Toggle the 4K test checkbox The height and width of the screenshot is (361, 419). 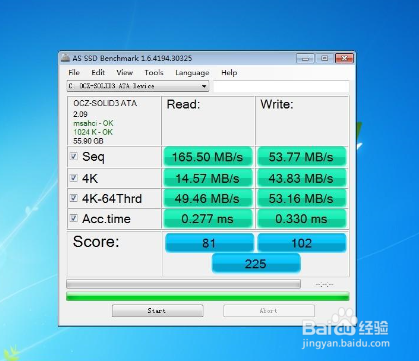pos(74,178)
